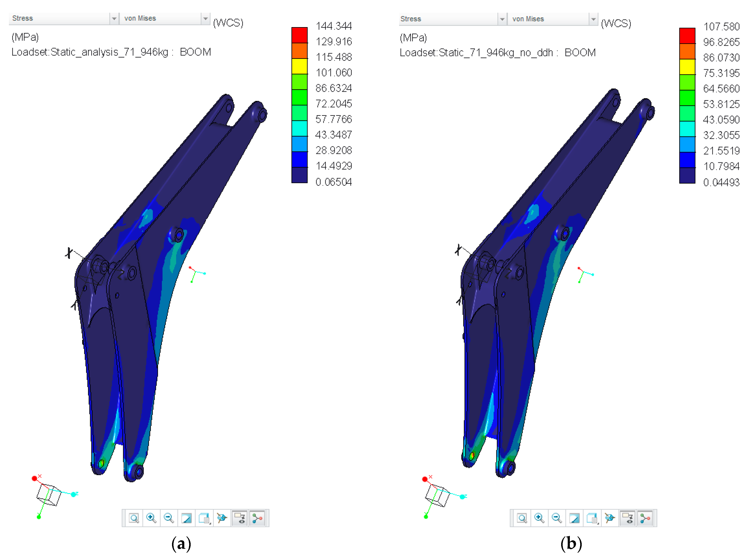
Task: Click Refit icon in right view's toolbar
Action: pyautogui.click(x=522, y=518)
